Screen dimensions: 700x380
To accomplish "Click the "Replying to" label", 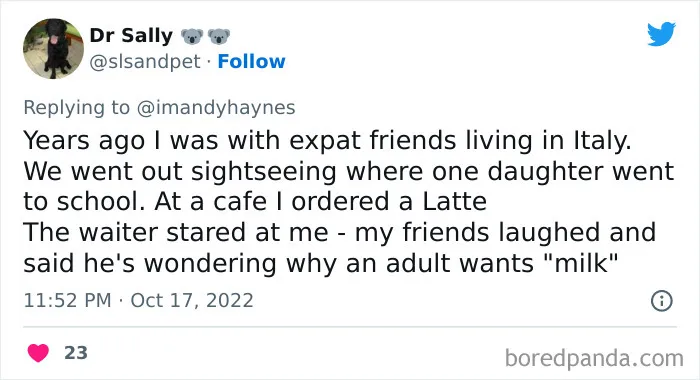I will pos(77,108).
